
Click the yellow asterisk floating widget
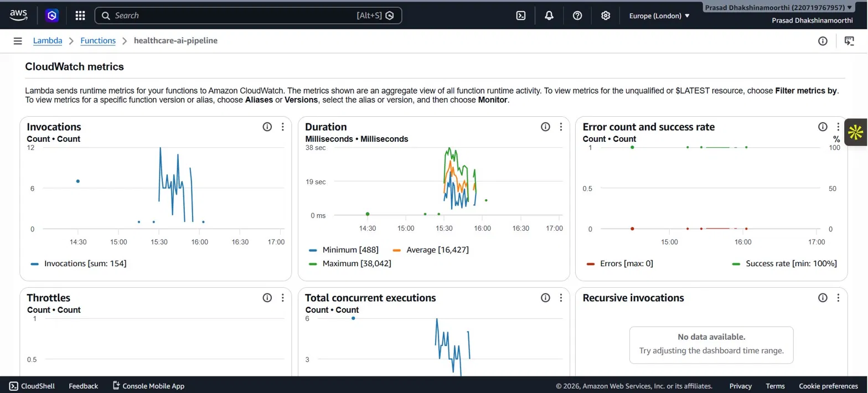click(x=856, y=132)
